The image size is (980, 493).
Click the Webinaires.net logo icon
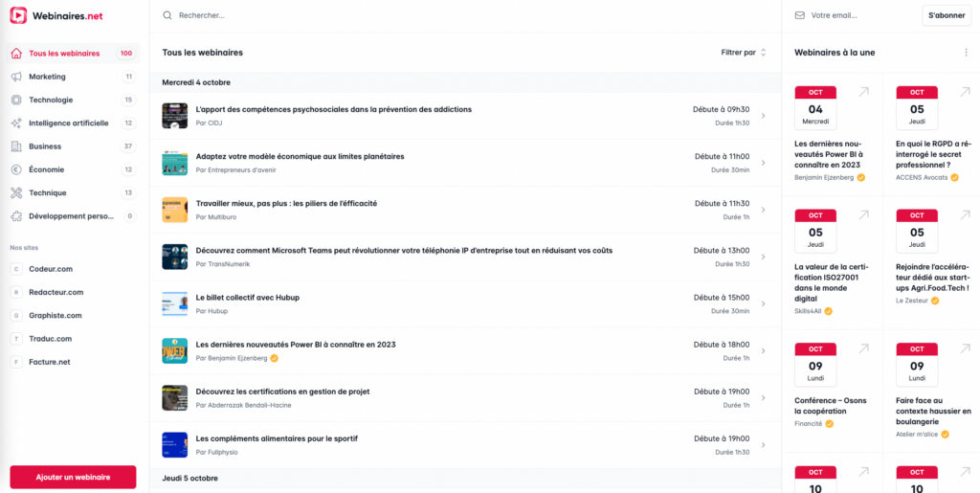pyautogui.click(x=18, y=15)
